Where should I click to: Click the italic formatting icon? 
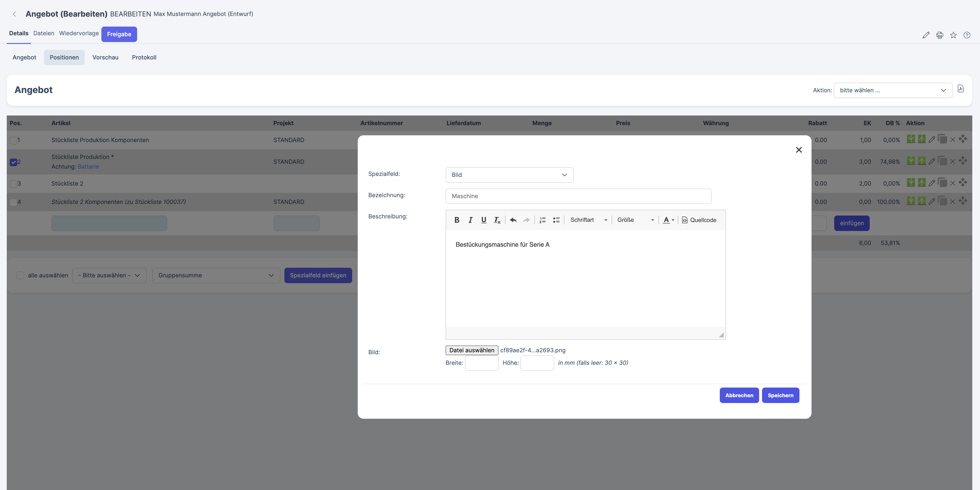click(470, 220)
